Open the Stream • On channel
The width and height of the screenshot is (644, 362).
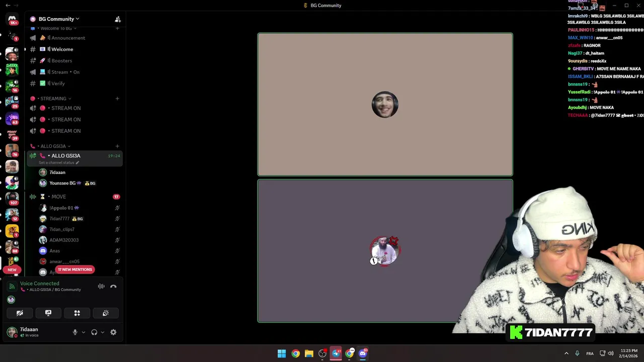[74, 72]
